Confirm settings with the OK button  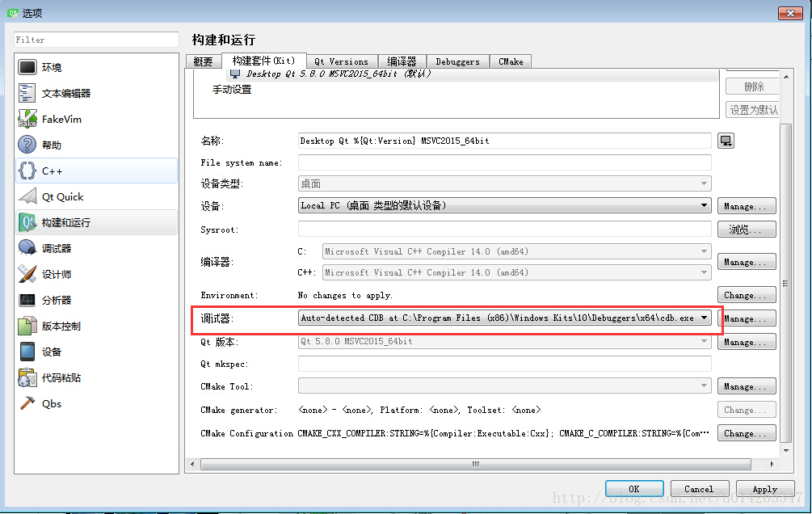(x=634, y=489)
